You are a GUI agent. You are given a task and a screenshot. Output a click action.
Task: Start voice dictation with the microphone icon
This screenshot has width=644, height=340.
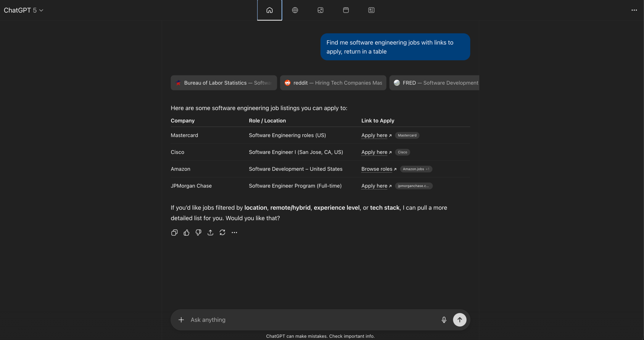point(444,320)
